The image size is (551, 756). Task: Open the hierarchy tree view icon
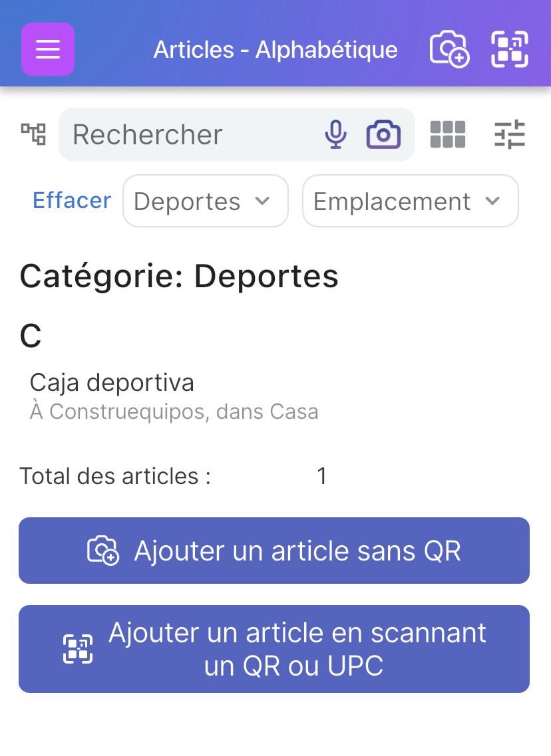pos(33,134)
